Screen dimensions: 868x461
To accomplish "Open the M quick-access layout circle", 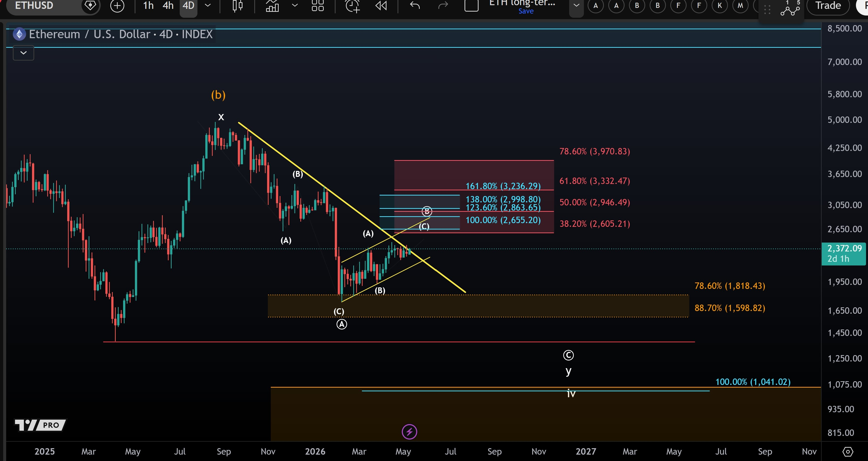I will 740,6.
